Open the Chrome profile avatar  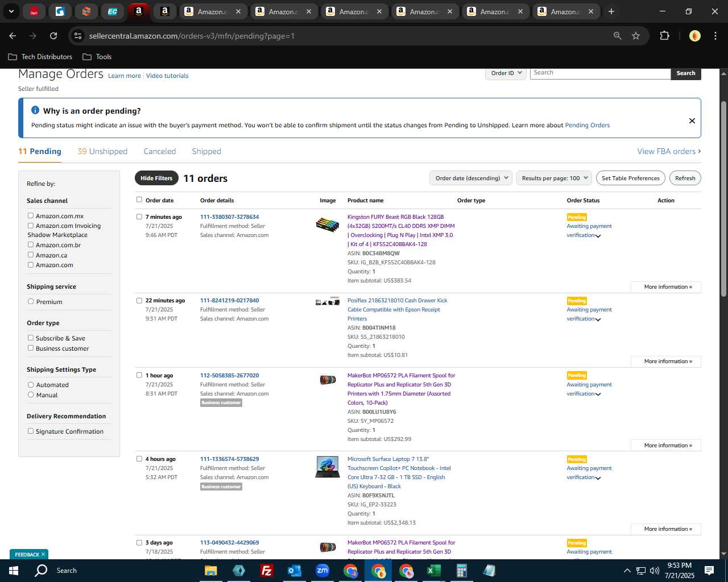pos(694,36)
